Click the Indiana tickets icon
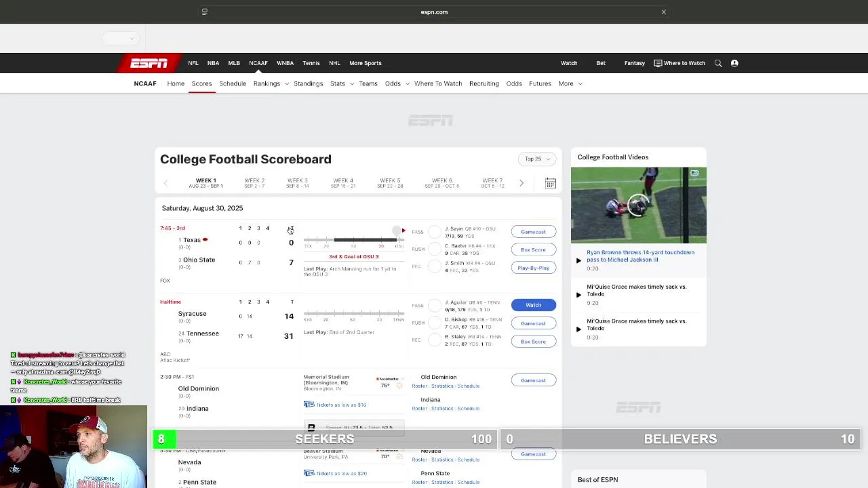The width and height of the screenshot is (868, 488). click(309, 405)
